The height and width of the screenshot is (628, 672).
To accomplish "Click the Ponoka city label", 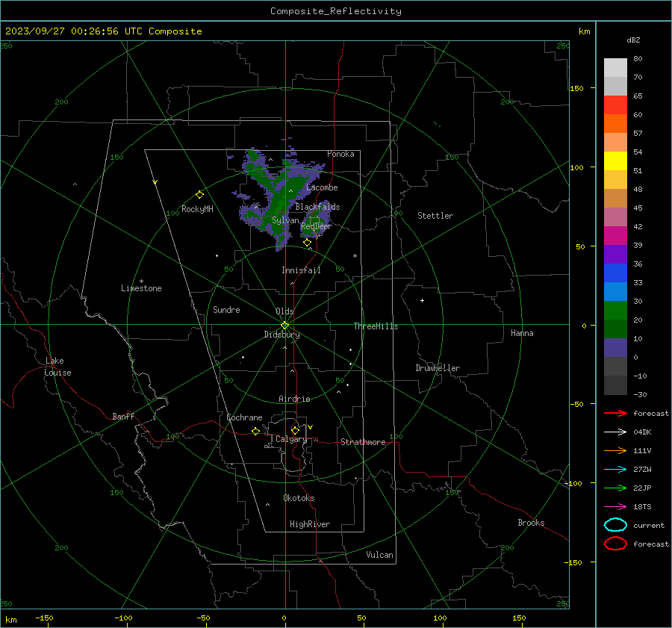I will point(340,154).
